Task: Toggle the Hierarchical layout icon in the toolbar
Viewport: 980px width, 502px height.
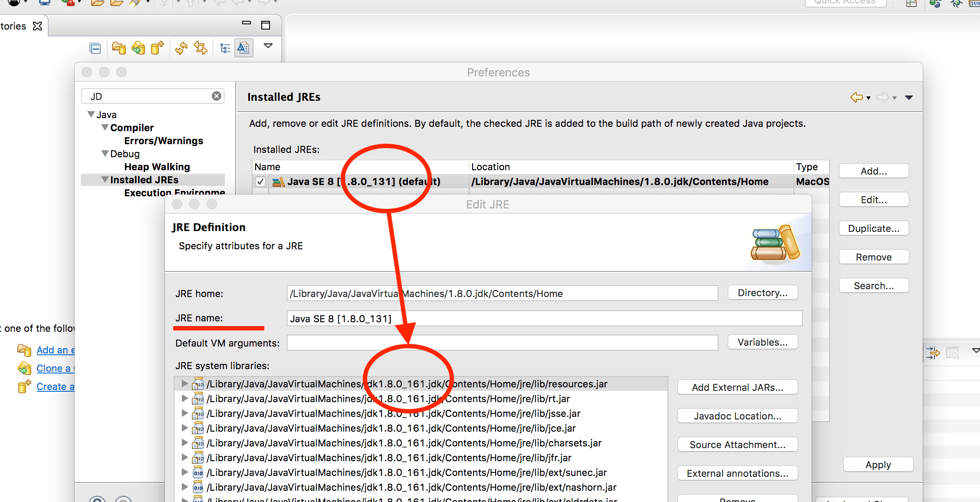Action: [225, 48]
